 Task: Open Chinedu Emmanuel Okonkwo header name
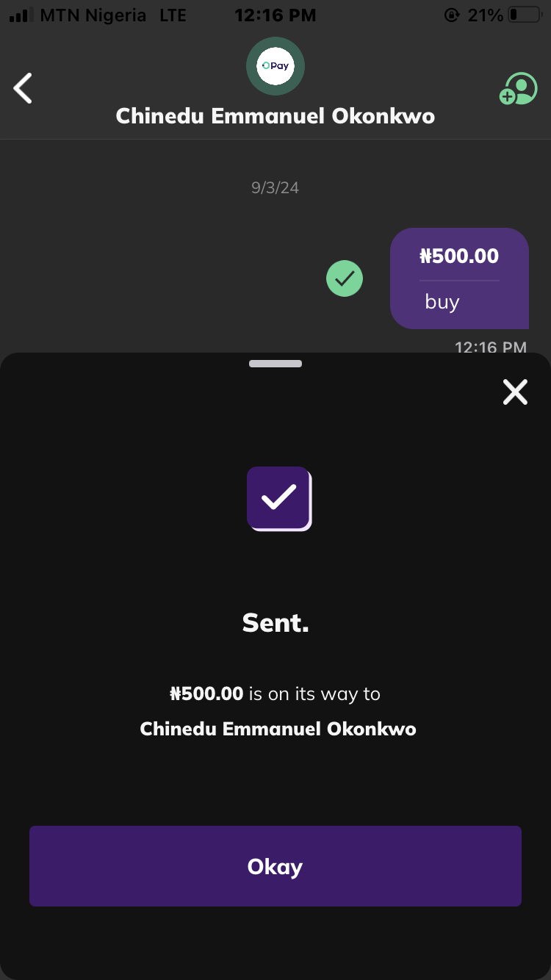tap(275, 116)
